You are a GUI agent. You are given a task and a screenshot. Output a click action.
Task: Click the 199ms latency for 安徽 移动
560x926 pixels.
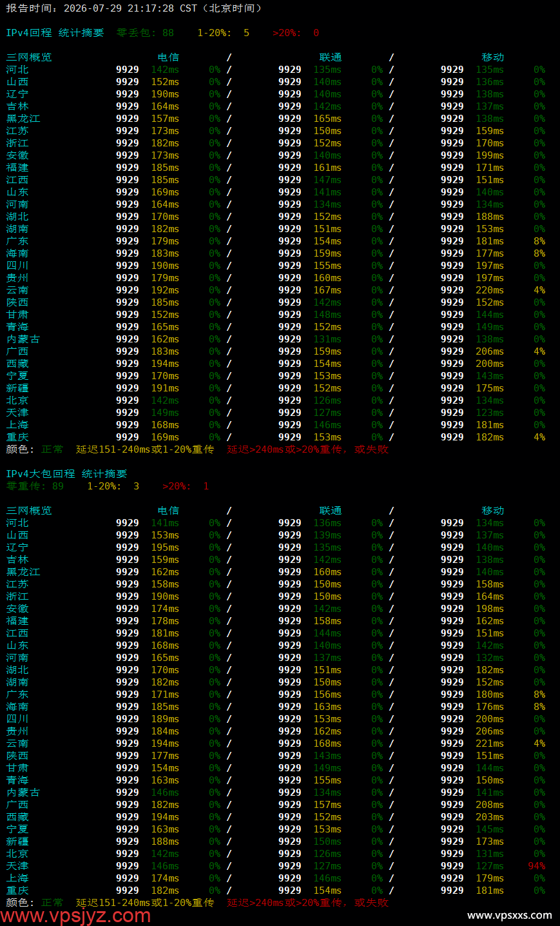[490, 155]
